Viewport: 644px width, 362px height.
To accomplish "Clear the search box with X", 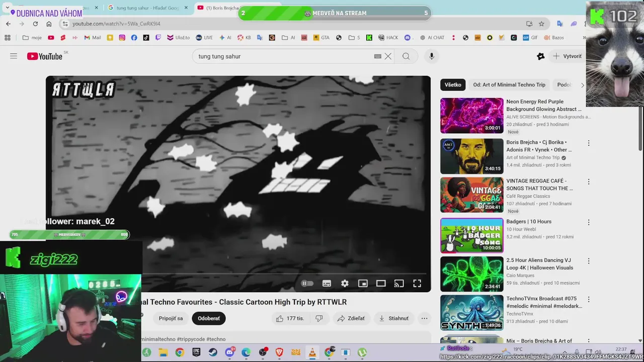I will coord(388,56).
